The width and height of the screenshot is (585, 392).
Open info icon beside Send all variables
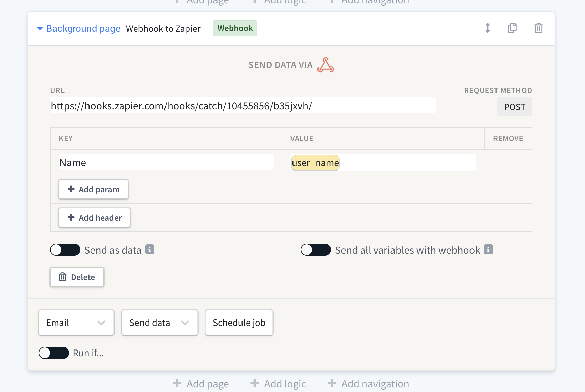point(488,250)
